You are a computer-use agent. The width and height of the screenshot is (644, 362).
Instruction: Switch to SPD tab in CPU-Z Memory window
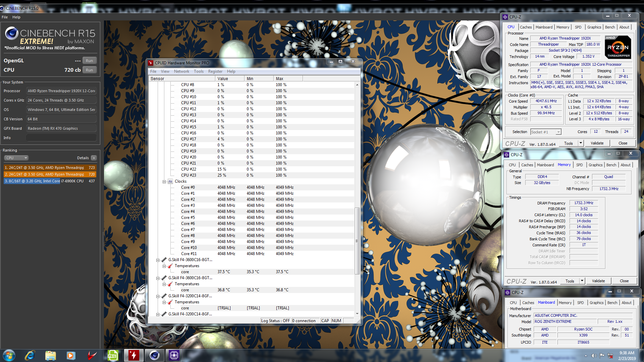(x=579, y=165)
